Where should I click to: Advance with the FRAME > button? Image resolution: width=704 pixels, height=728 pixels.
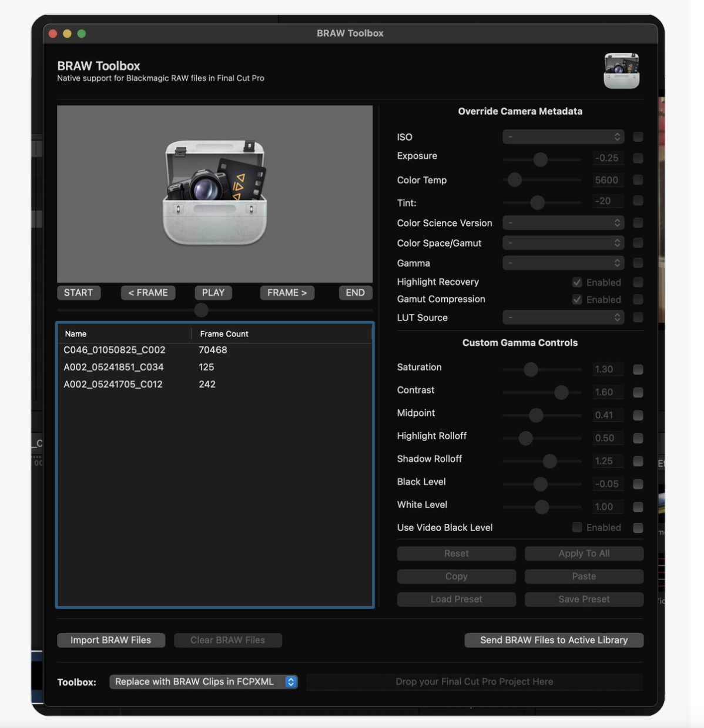pos(287,293)
